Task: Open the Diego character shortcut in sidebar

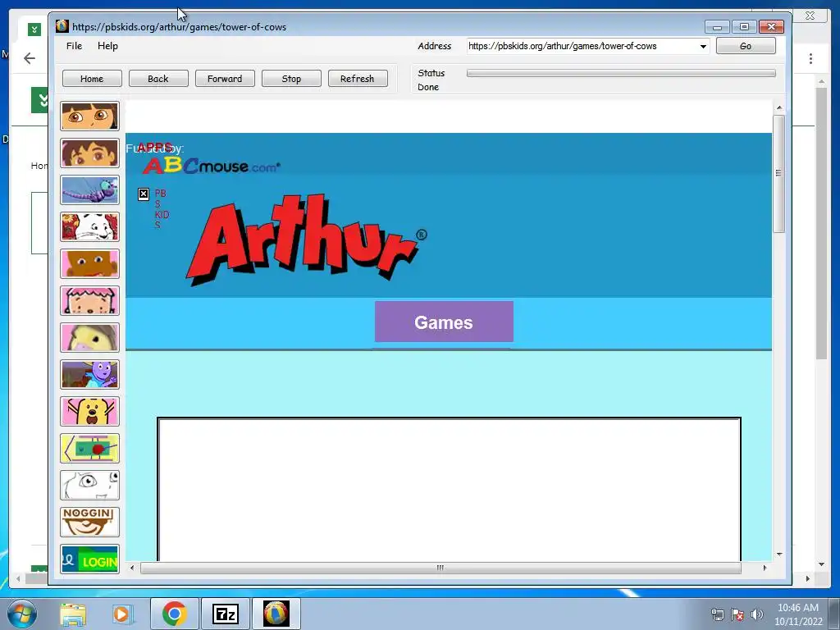Action: coord(89,153)
